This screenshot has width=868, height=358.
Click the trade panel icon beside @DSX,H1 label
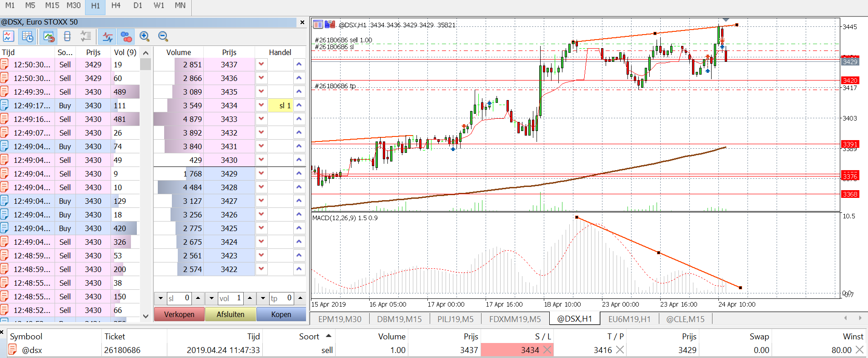pos(330,25)
